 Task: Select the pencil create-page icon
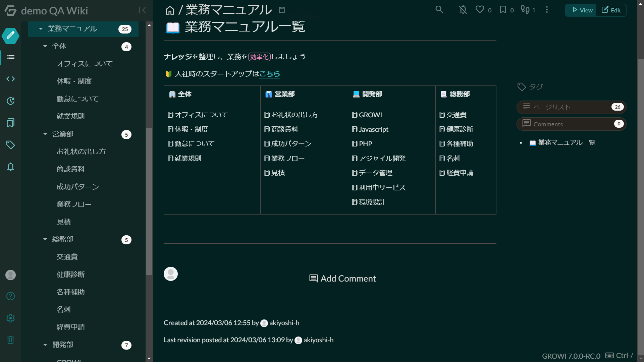coord(10,36)
